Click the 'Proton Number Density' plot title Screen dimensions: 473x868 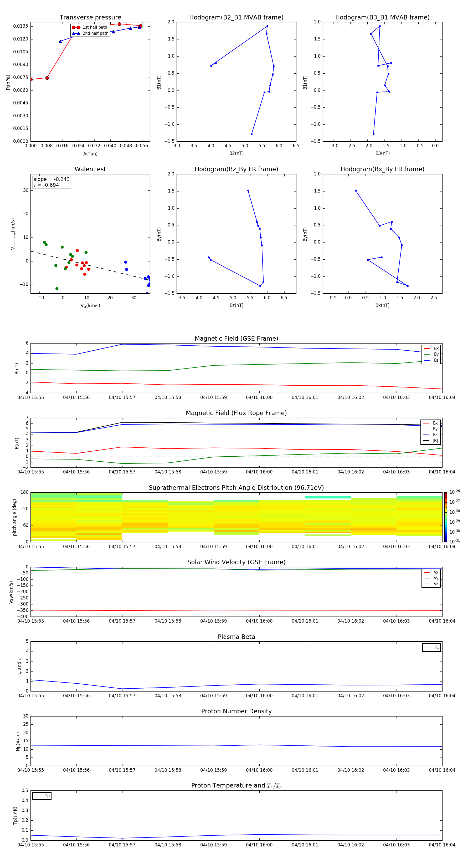click(236, 711)
